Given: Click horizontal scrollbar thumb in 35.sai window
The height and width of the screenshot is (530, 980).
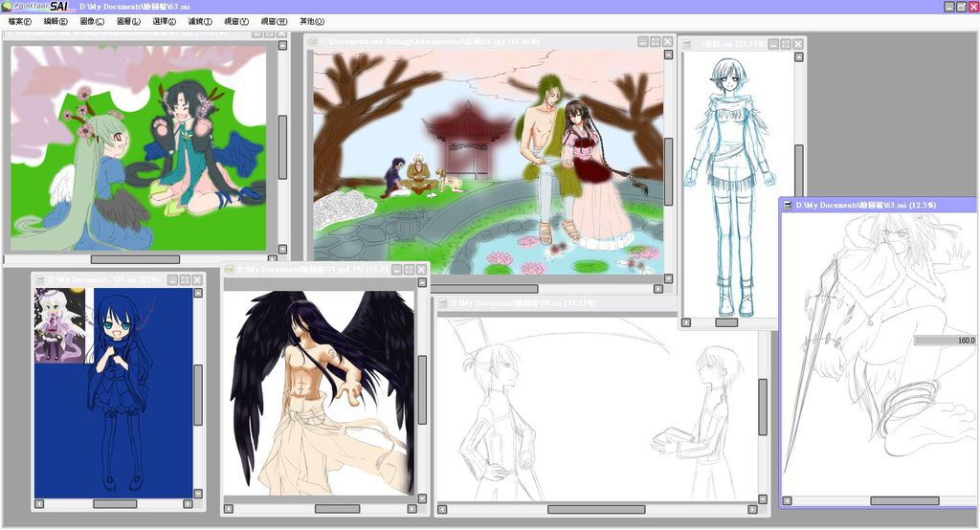Looking at the screenshot, I should click(x=115, y=504).
